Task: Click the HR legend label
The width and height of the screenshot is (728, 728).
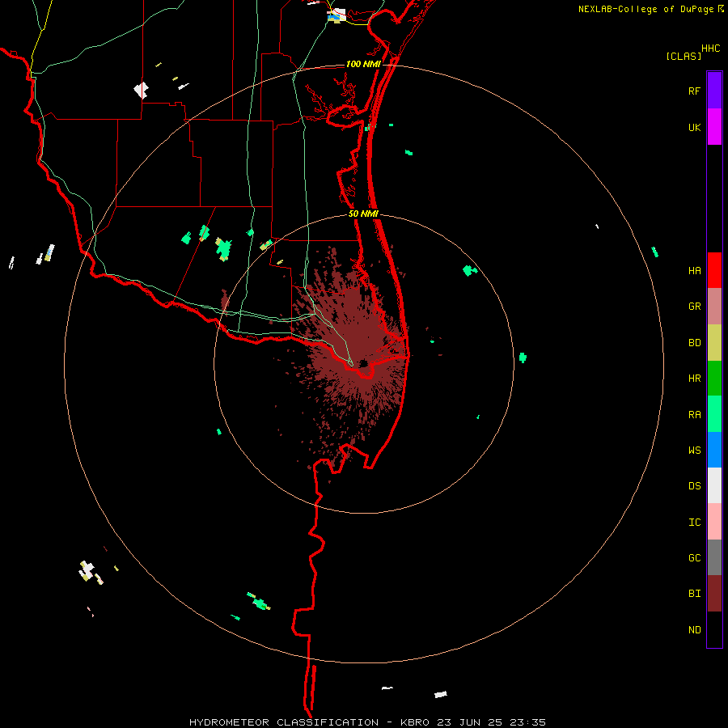Action: 694,379
